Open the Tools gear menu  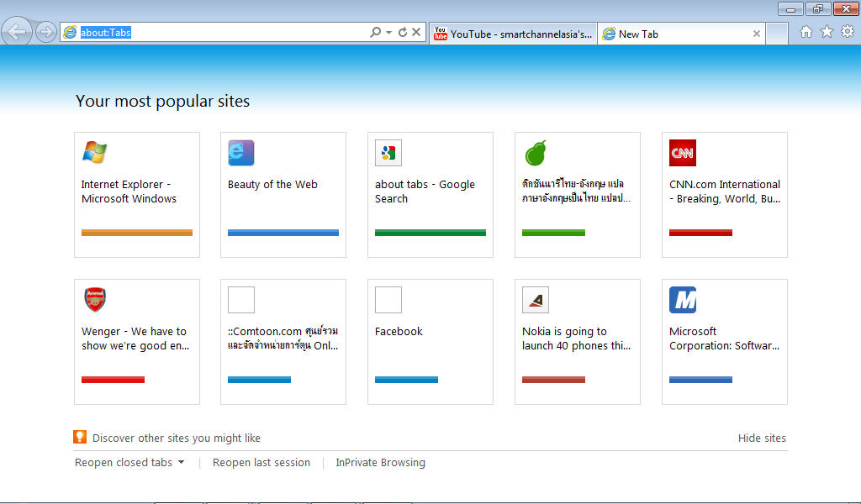[x=848, y=32]
